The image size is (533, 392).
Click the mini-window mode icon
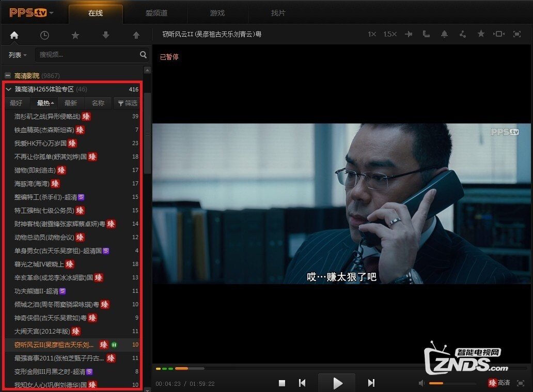click(x=499, y=34)
